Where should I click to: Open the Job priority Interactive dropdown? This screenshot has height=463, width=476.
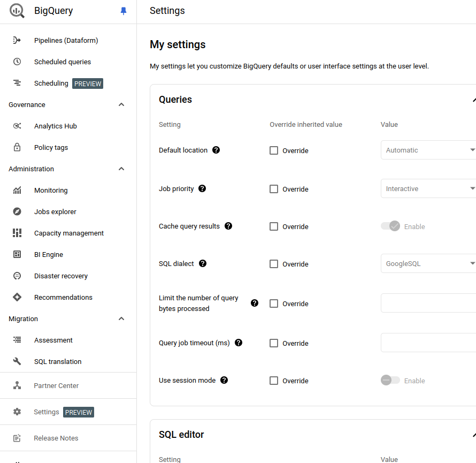tap(428, 188)
